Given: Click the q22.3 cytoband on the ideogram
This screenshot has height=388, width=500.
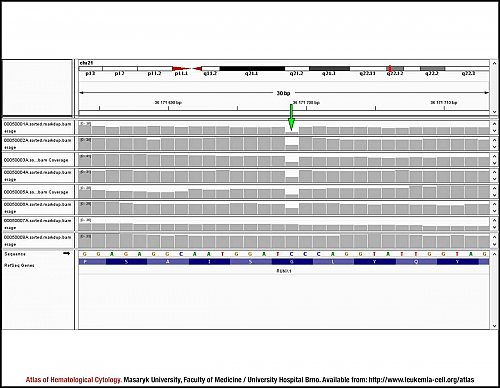Looking at the screenshot, I should [x=467, y=69].
